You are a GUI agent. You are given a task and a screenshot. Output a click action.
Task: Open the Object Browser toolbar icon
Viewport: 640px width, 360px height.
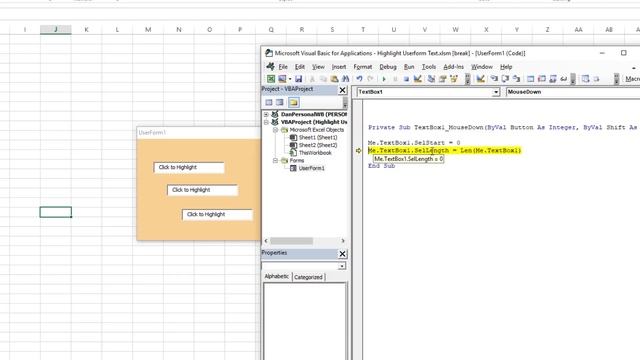point(453,79)
